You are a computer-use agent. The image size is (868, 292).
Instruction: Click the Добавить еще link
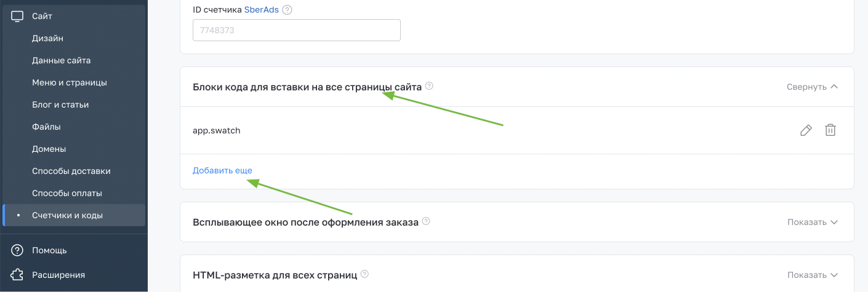222,170
